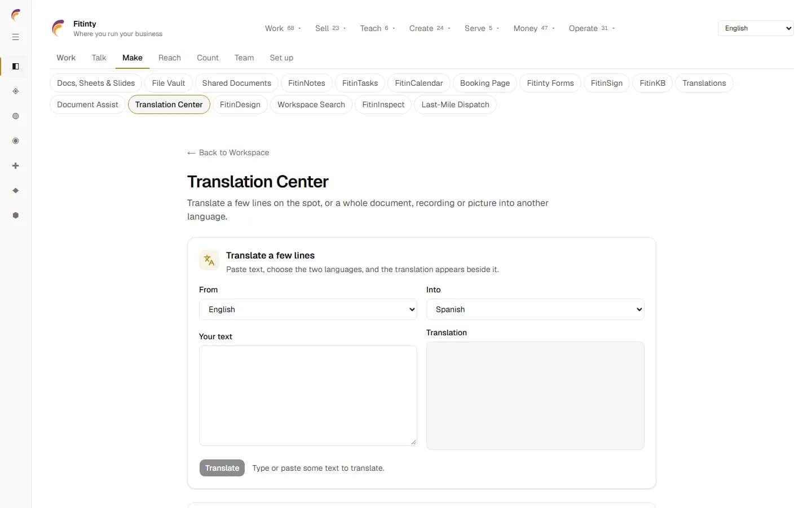Open Fitinty Forms
The image size is (812, 508).
click(550, 83)
